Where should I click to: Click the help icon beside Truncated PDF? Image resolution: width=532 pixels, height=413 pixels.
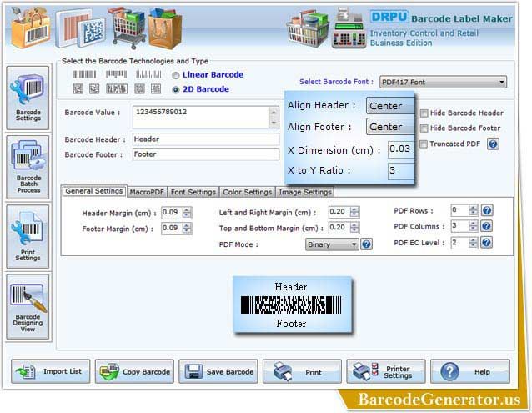[x=493, y=144]
